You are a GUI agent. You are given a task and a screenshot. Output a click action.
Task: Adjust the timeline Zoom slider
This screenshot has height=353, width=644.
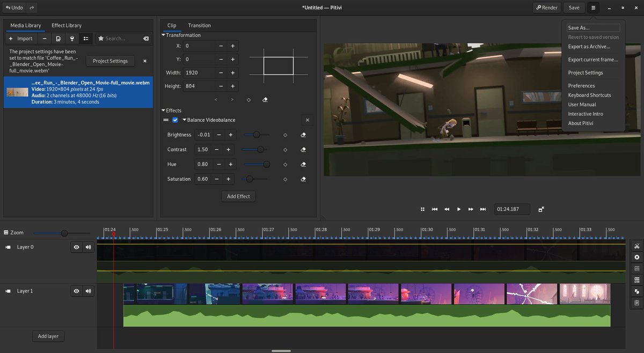pos(64,233)
